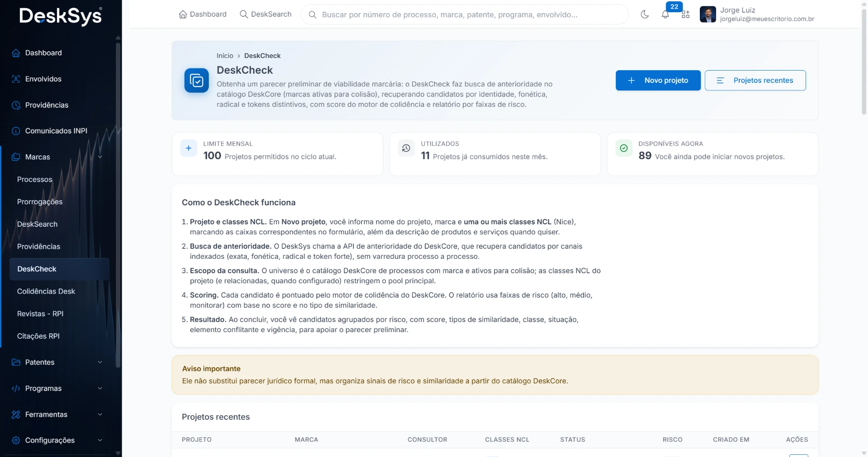868x457 pixels.
Task: Expand the Configurações menu chevron
Action: pyautogui.click(x=100, y=440)
